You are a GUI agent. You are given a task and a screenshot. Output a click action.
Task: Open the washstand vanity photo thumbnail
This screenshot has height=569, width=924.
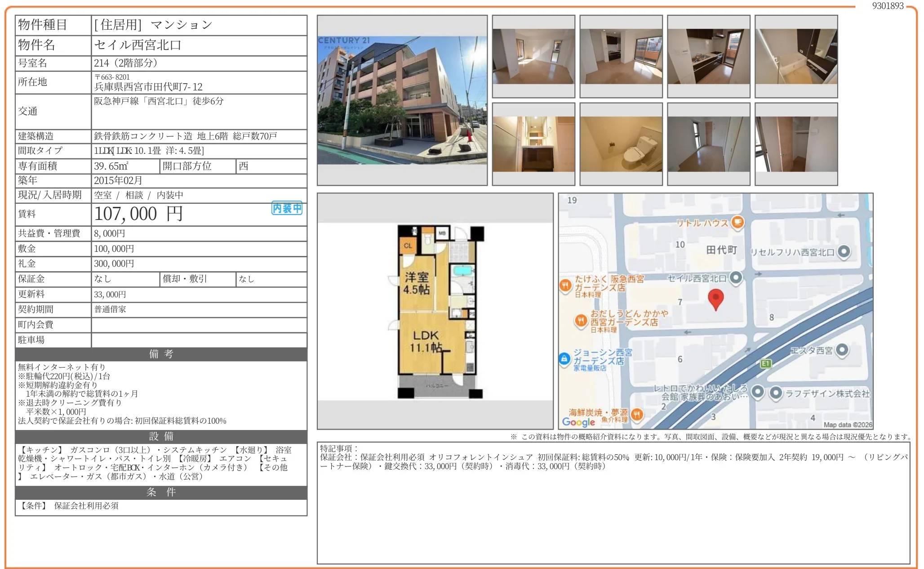[x=533, y=144]
